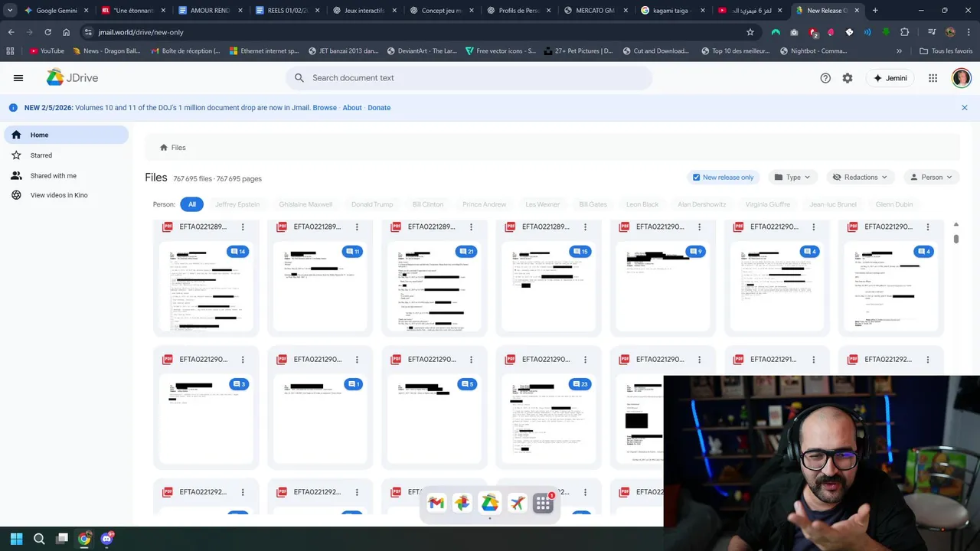The height and width of the screenshot is (551, 980).
Task: Switch to the kagami taiga browser tab
Action: coord(673,11)
